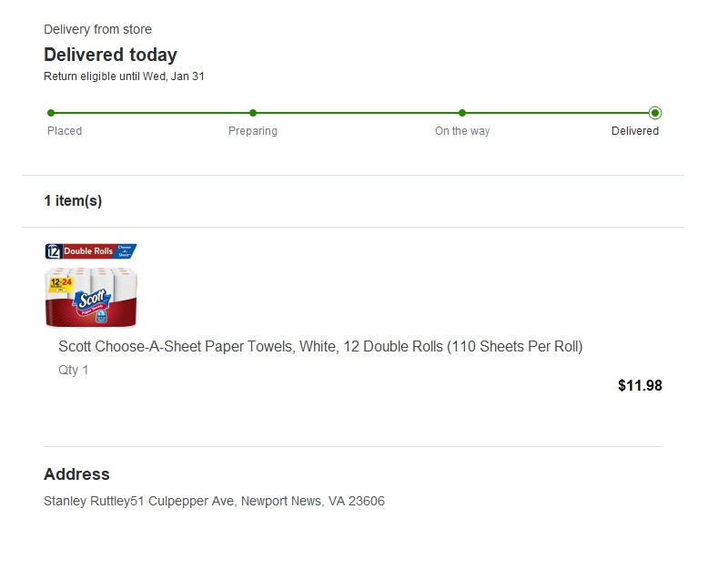Click the Placed label under tracker
This screenshot has height=570, width=728.
(x=65, y=131)
